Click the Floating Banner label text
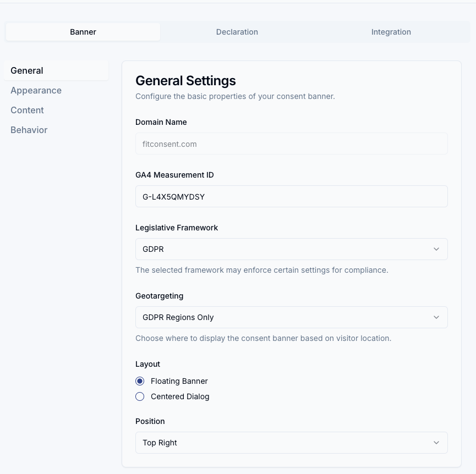 coord(179,381)
